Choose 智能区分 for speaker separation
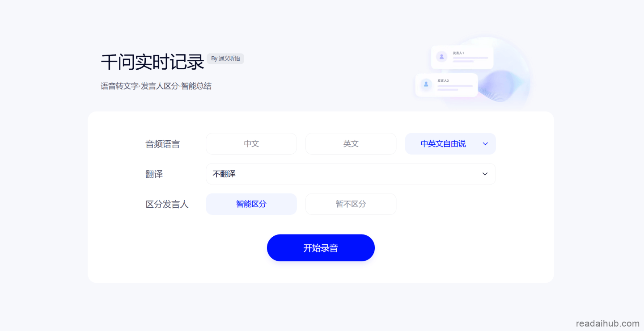 click(251, 204)
